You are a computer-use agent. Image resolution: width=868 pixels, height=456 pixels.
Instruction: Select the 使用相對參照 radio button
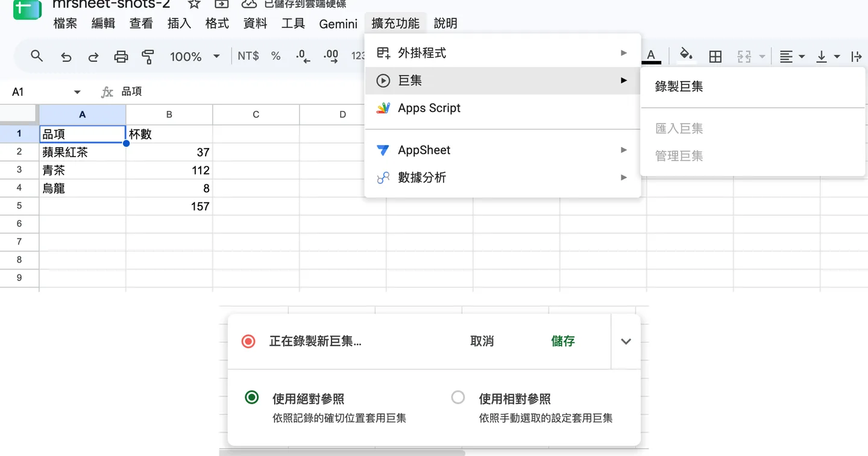tap(458, 398)
